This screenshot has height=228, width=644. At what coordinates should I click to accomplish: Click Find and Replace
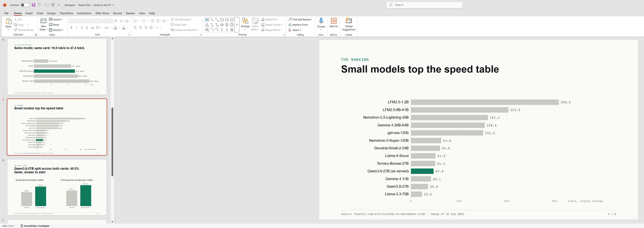300,19
